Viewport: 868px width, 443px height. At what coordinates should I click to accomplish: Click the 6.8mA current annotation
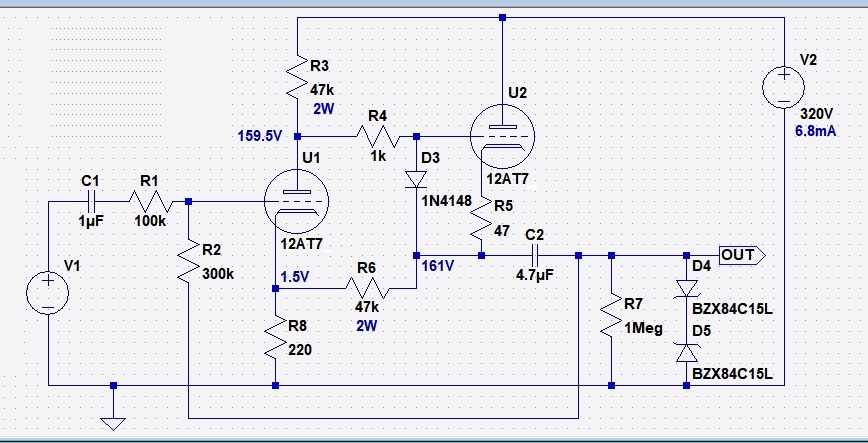815,131
